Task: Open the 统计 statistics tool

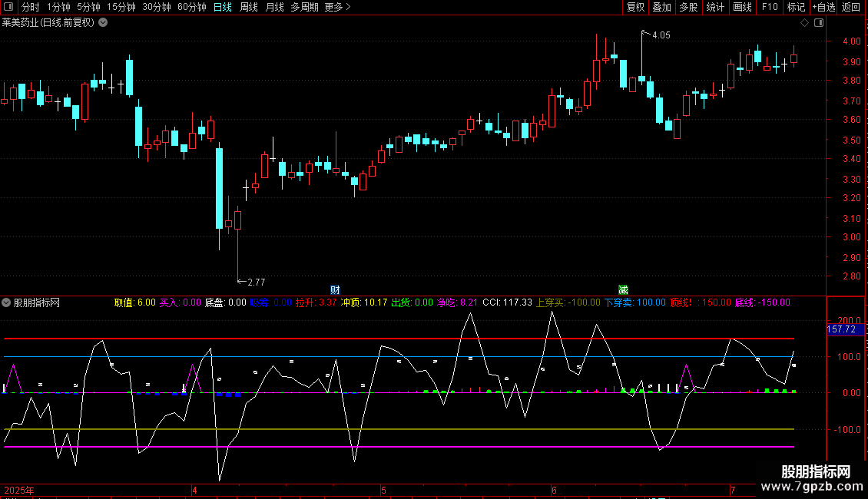Action: 714,7
